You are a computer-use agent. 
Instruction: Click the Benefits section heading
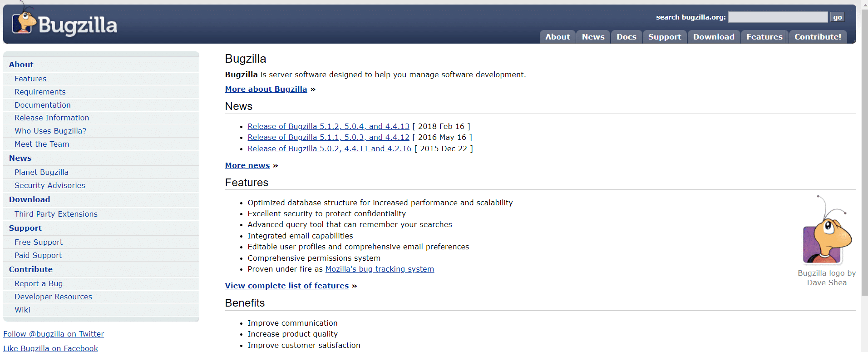(245, 303)
